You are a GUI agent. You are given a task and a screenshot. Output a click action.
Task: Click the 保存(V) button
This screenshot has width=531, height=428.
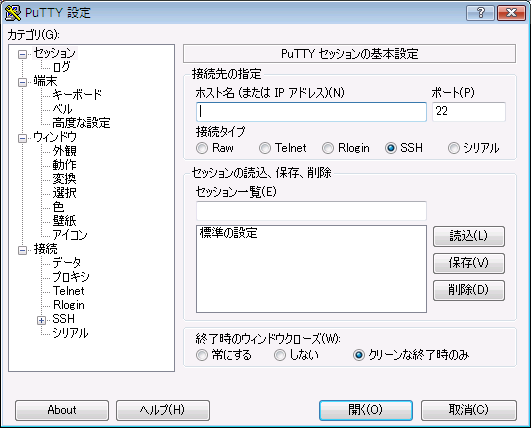(469, 263)
